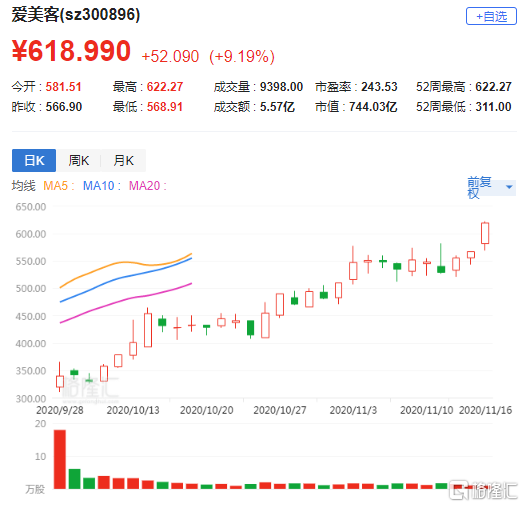The image size is (524, 507).
Task: Click the 最高 value 622.27
Action: click(x=165, y=87)
